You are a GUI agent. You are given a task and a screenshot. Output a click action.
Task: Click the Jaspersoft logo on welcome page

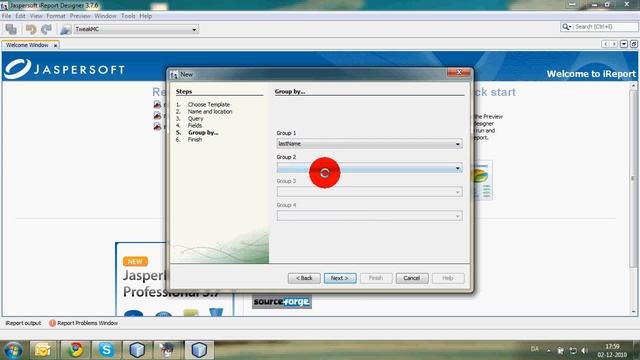pyautogui.click(x=64, y=69)
